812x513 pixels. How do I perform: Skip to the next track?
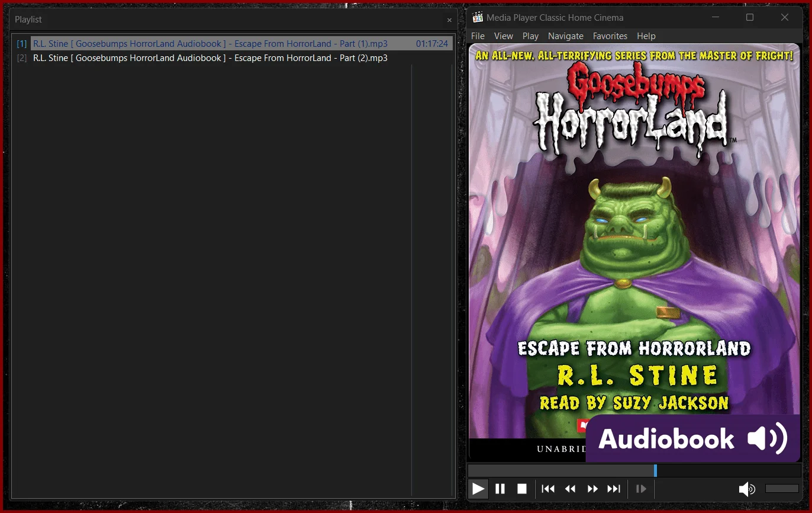[614, 489]
